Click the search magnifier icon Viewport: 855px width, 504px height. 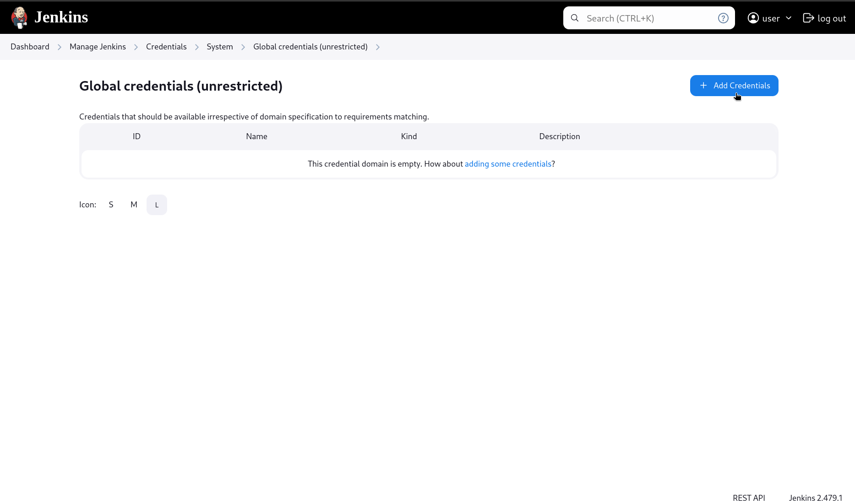point(574,18)
